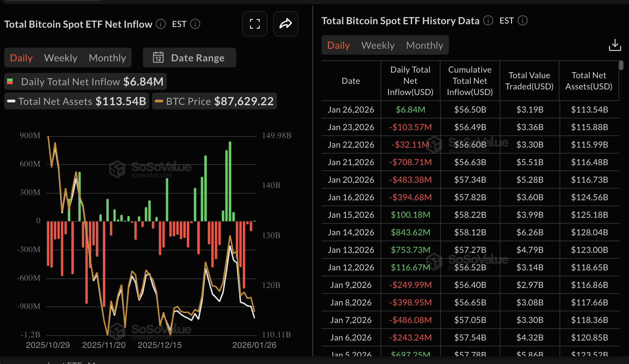Viewport: 629px width, 364px height.
Task: Click info icon next to table EST
Action: pyautogui.click(x=523, y=21)
